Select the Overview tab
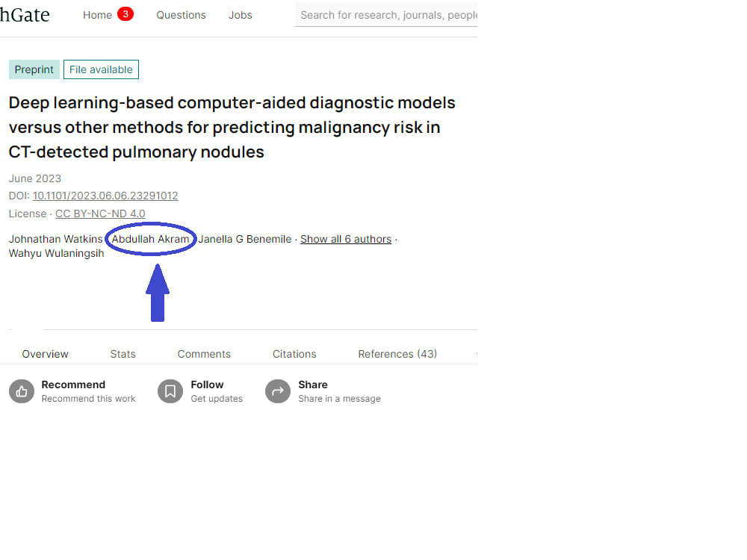 point(45,353)
